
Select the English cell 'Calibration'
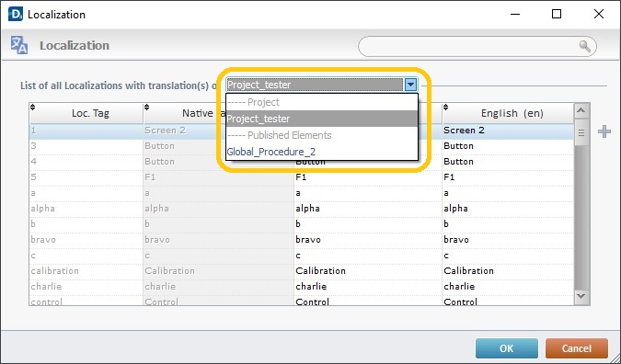[x=508, y=271]
